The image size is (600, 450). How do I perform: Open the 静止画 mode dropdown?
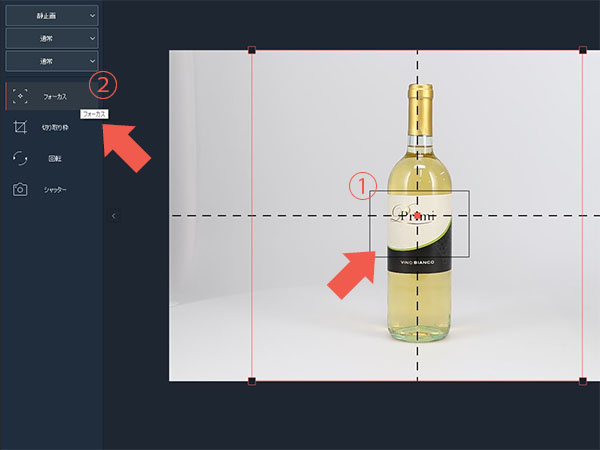[x=52, y=16]
